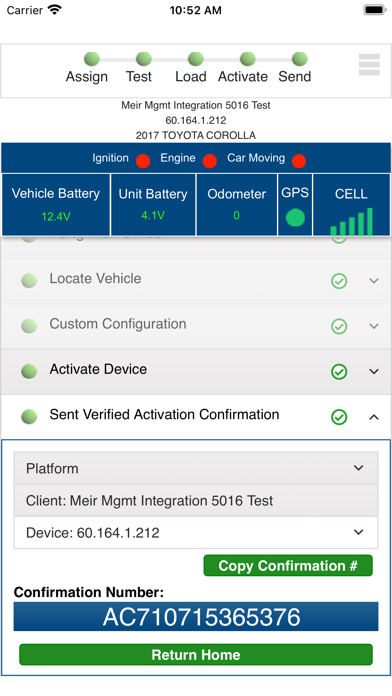
Task: Click Activate Device green status dot
Action: point(29,371)
